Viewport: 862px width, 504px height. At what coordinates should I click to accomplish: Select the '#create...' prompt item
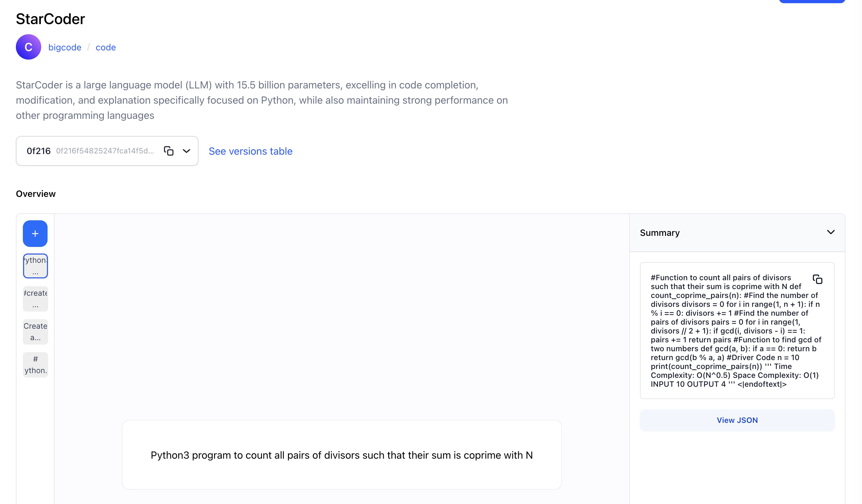[35, 299]
